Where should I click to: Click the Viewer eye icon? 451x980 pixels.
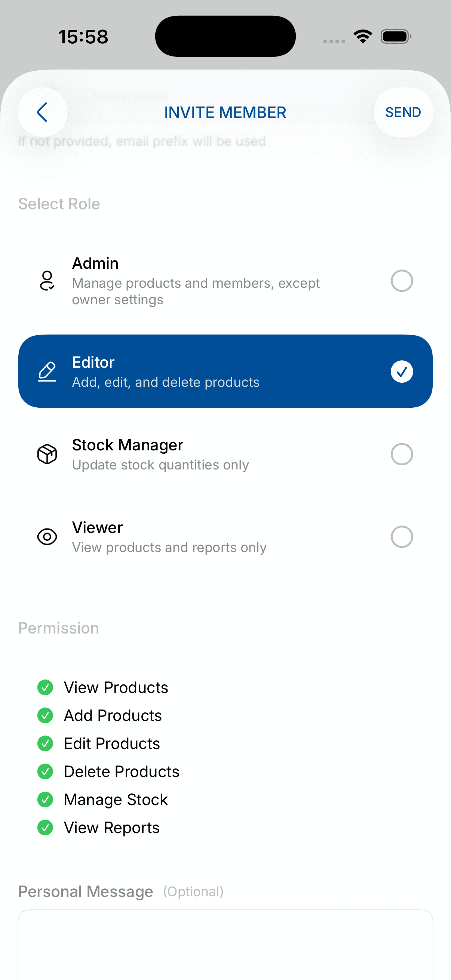47,536
